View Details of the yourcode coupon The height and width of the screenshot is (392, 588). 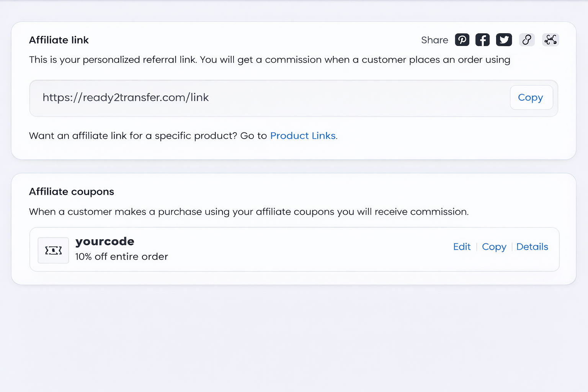click(532, 247)
